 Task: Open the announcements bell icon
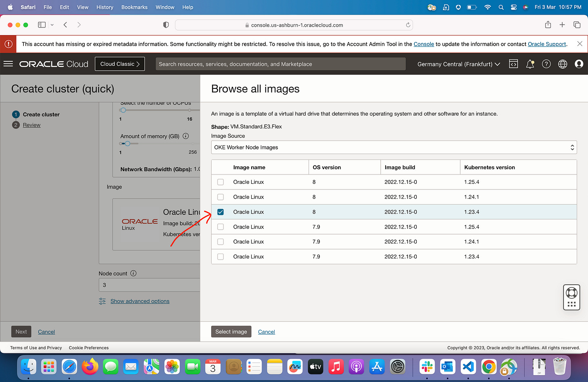(530, 64)
